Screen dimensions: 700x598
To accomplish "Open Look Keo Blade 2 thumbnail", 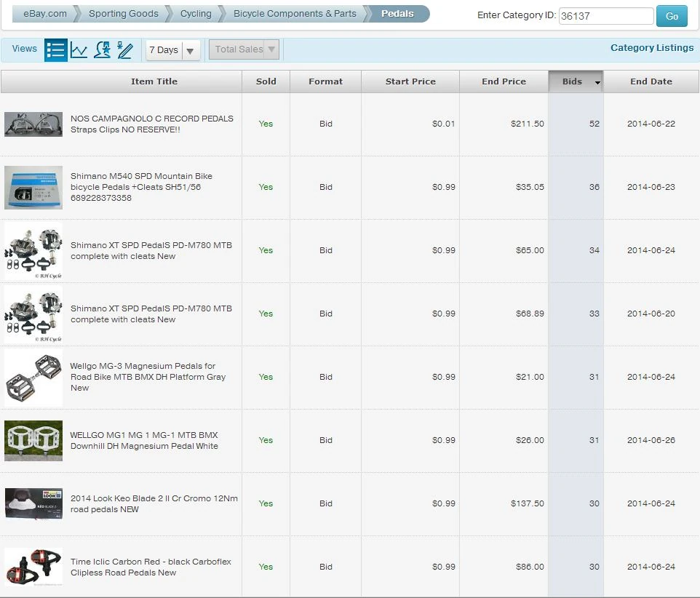I will (x=33, y=504).
